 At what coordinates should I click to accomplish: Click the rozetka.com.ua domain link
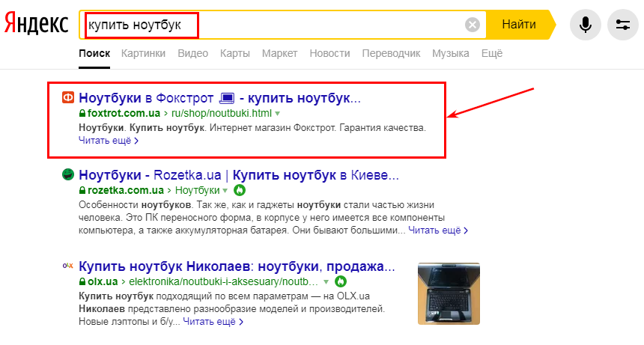tap(126, 190)
